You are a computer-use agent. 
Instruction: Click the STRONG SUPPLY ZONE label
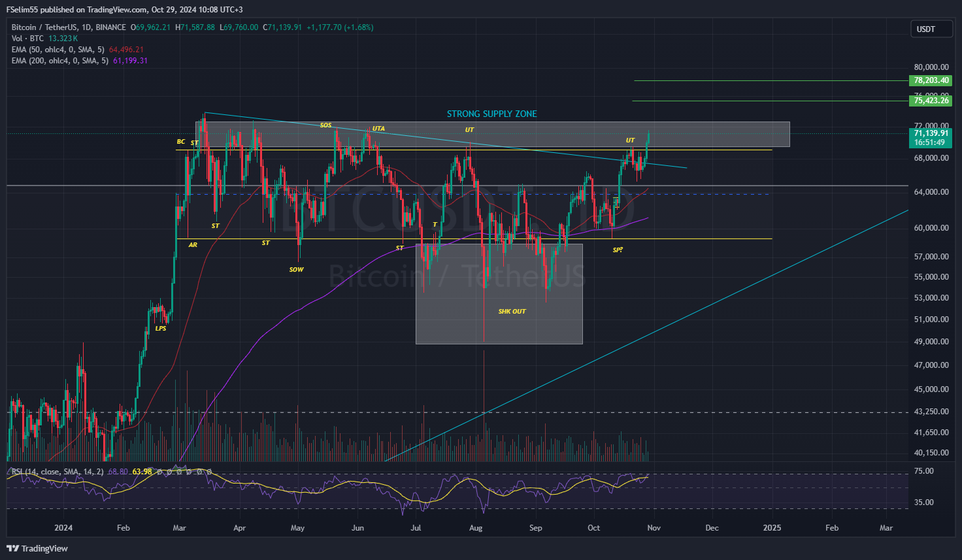[492, 114]
